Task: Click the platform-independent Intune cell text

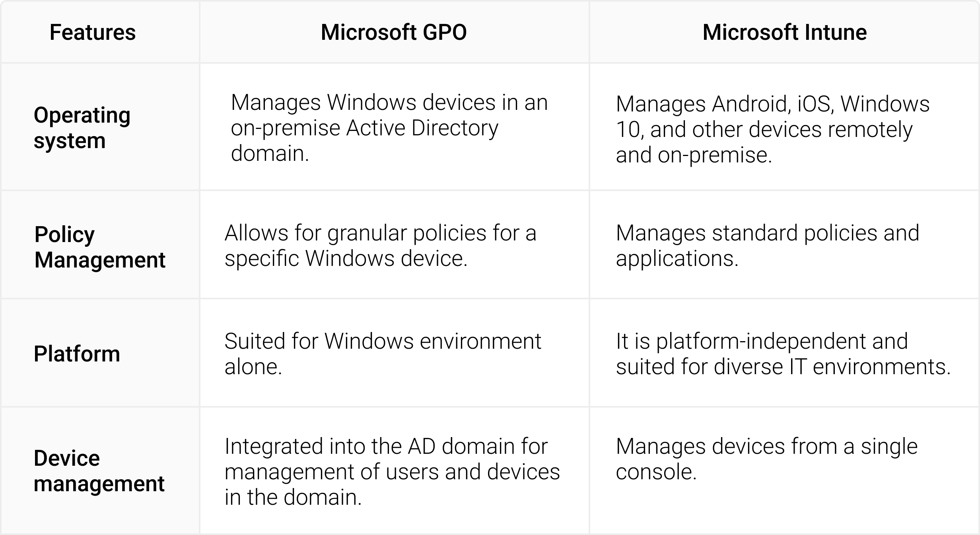Action: click(x=783, y=353)
